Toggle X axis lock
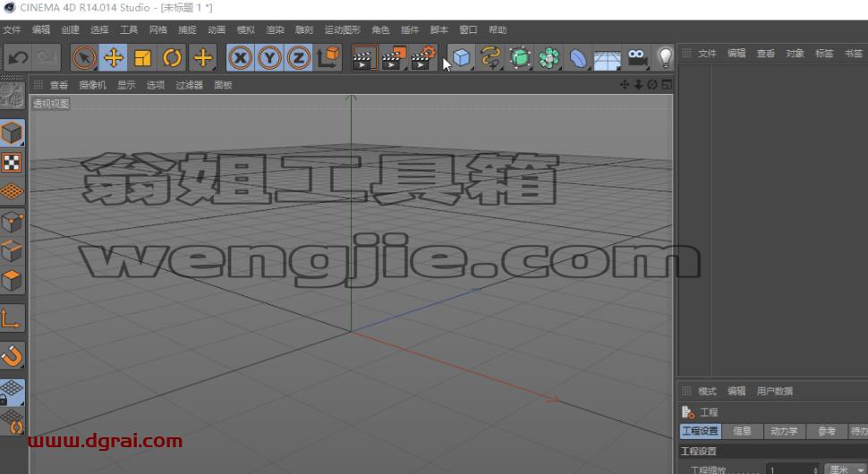Screen dimensions: 868x474 [240, 57]
